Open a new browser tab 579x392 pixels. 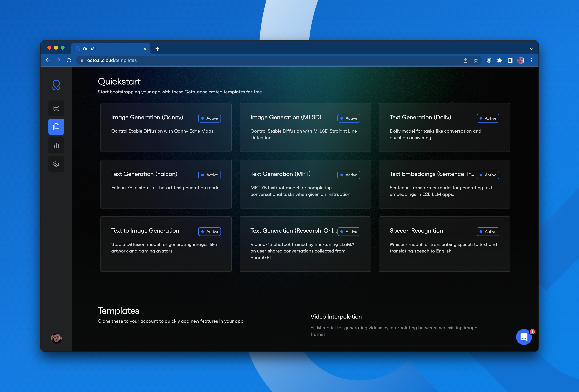click(157, 49)
